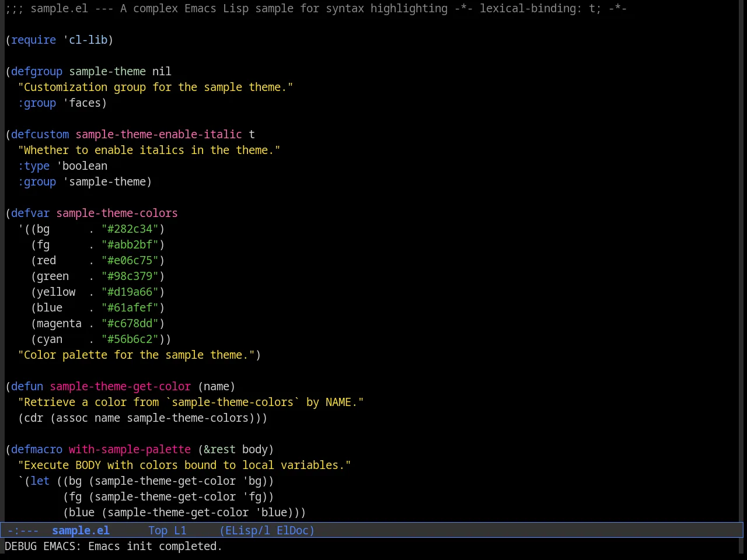747x560 pixels.
Task: Click the docstring starting "Retrieve a color from"
Action: 191,402
